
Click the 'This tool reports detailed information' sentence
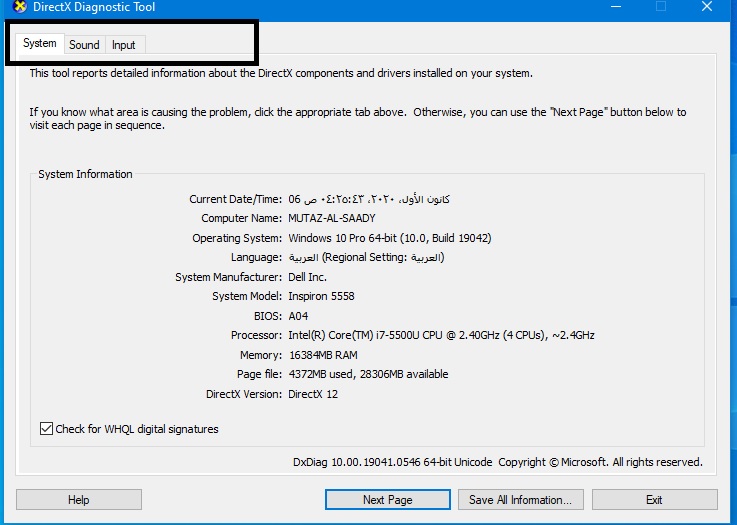[281, 73]
